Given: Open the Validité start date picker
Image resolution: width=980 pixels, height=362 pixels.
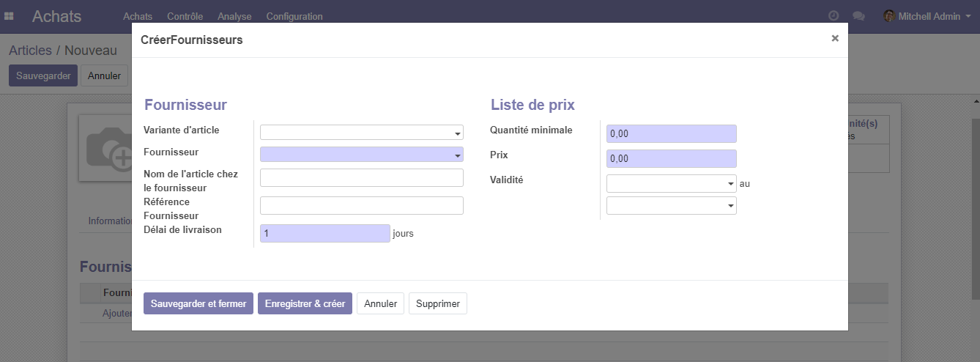Looking at the screenshot, I should point(671,184).
